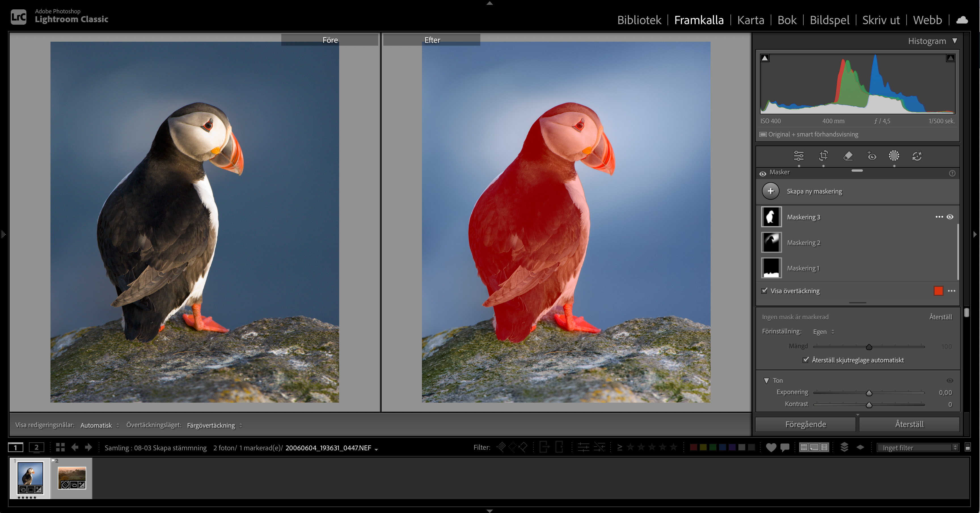This screenshot has height=513, width=980.
Task: Click the plus icon to create new mask
Action: point(770,191)
